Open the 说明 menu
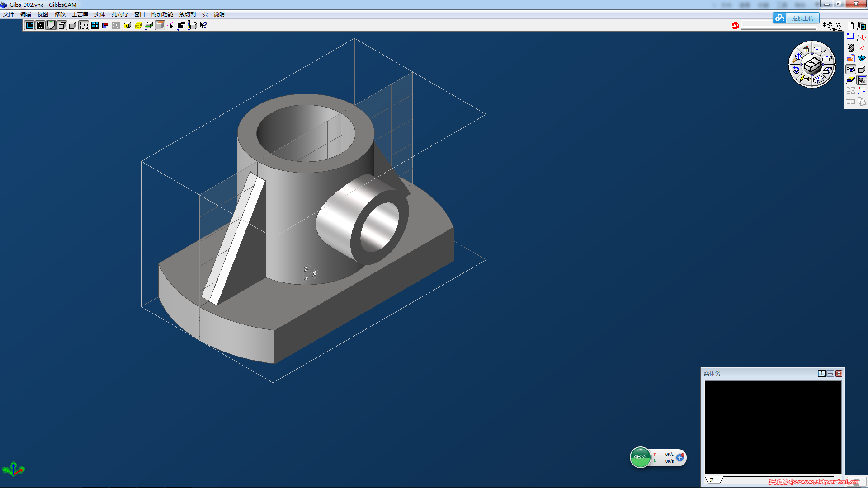868x488 pixels. point(219,14)
